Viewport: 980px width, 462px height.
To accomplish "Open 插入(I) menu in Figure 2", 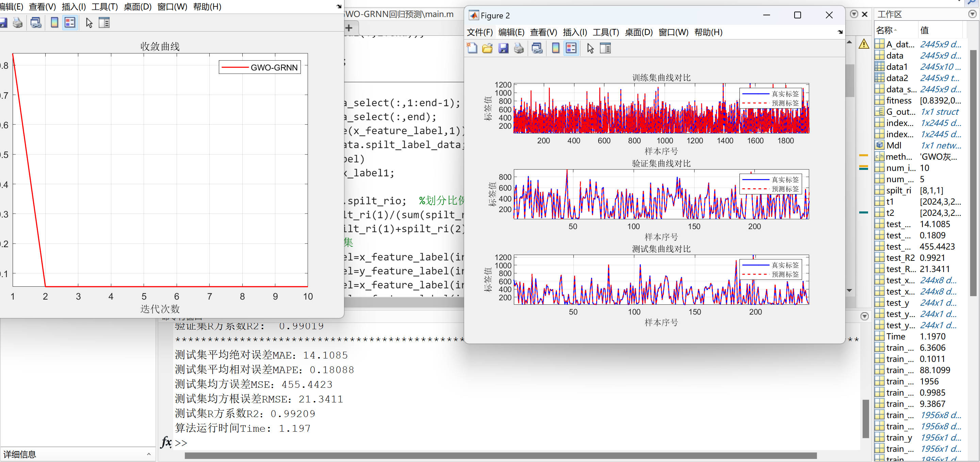I will (574, 32).
